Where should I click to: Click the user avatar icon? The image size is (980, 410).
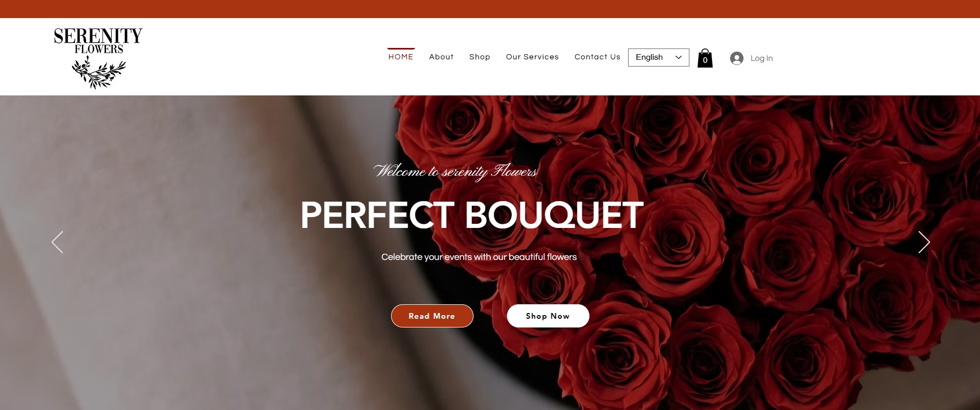(x=737, y=58)
